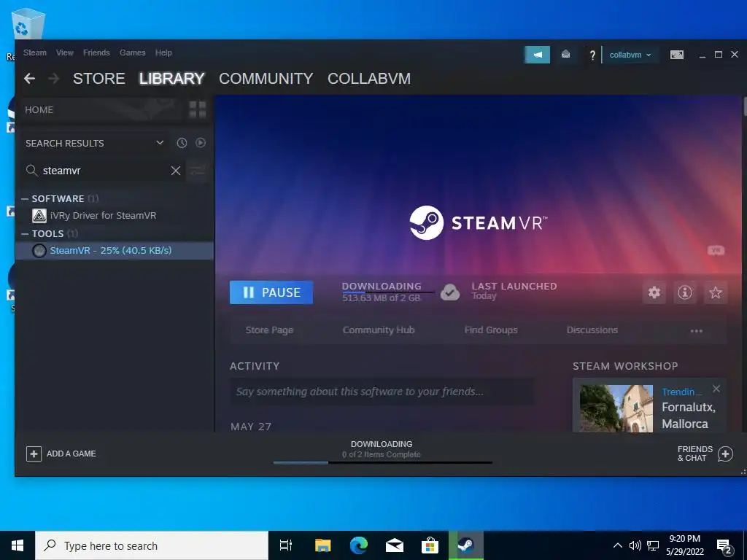The height and width of the screenshot is (560, 747).
Task: Click the forward arrow in Steam navigation
Action: (54, 78)
